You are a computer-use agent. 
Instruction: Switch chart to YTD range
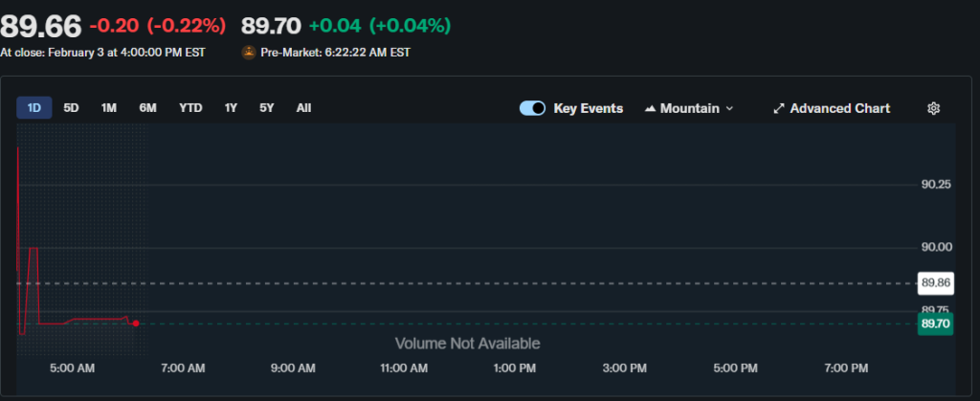(190, 108)
